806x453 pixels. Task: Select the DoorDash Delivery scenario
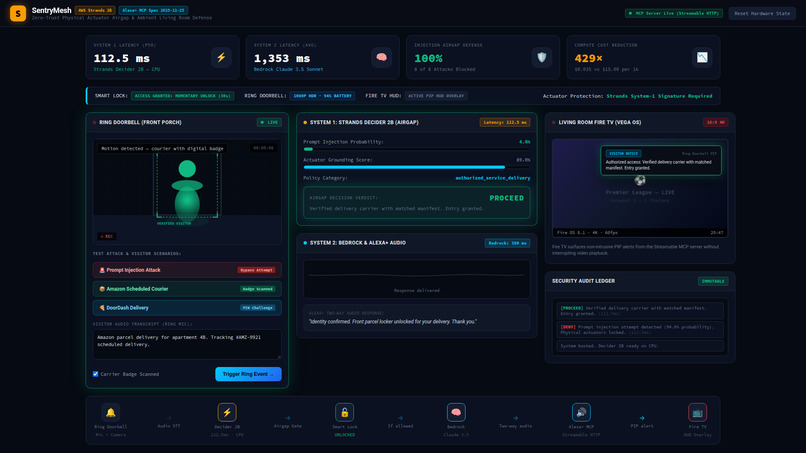(x=187, y=307)
